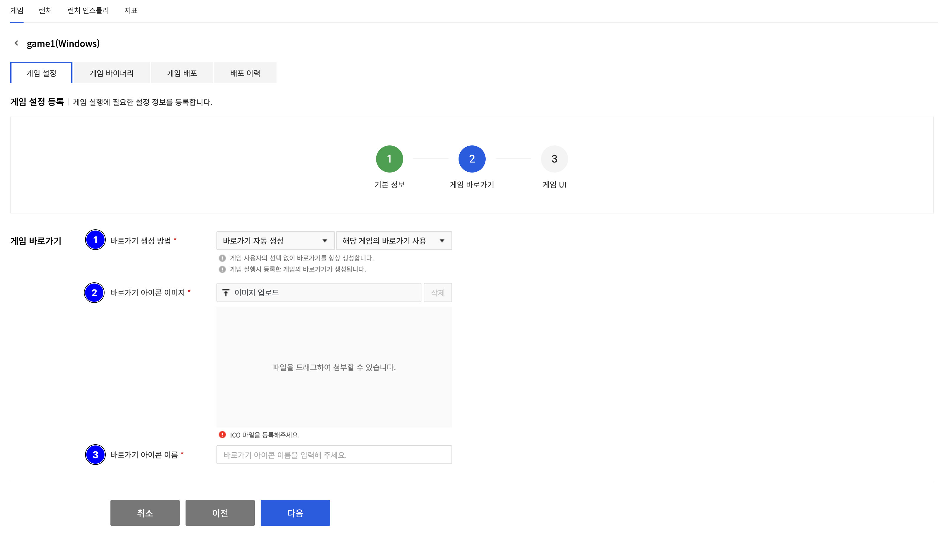Click the red ICO file error icon

[222, 435]
